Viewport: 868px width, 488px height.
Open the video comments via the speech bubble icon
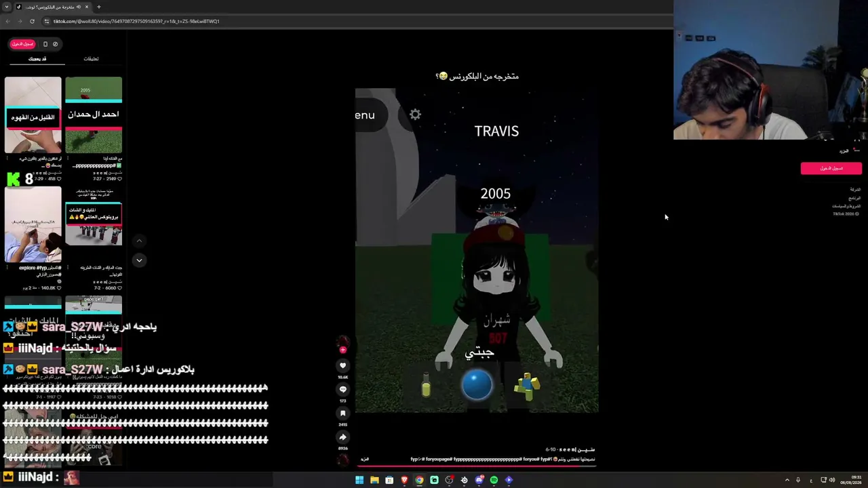(x=342, y=389)
